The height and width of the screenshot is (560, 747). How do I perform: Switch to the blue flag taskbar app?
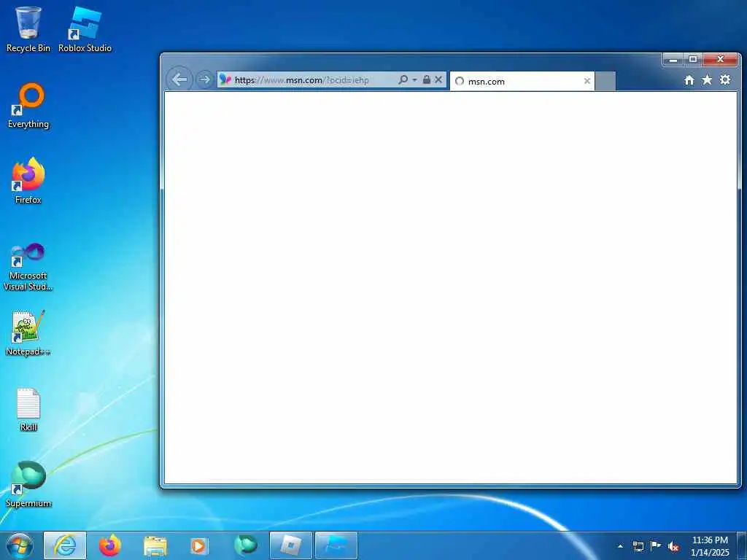[336, 545]
